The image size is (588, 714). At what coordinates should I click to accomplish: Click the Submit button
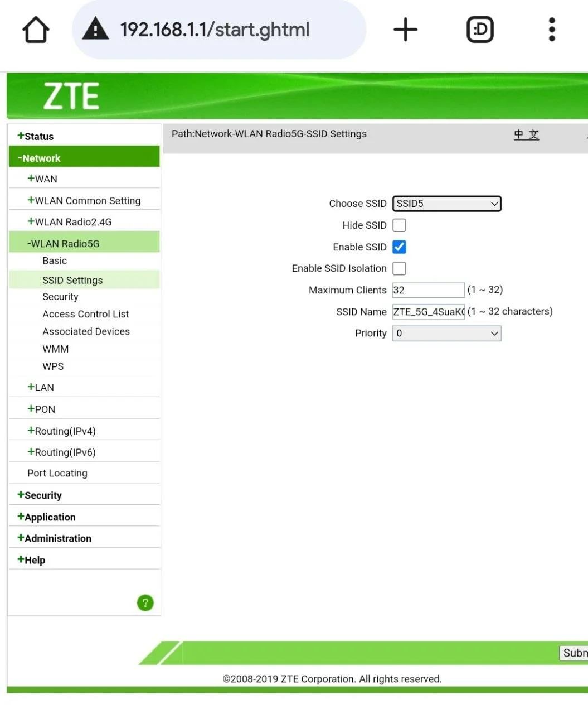(574, 653)
